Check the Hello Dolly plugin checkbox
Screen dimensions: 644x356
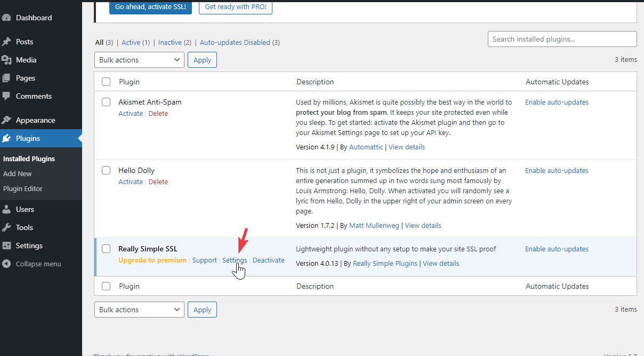(x=106, y=170)
